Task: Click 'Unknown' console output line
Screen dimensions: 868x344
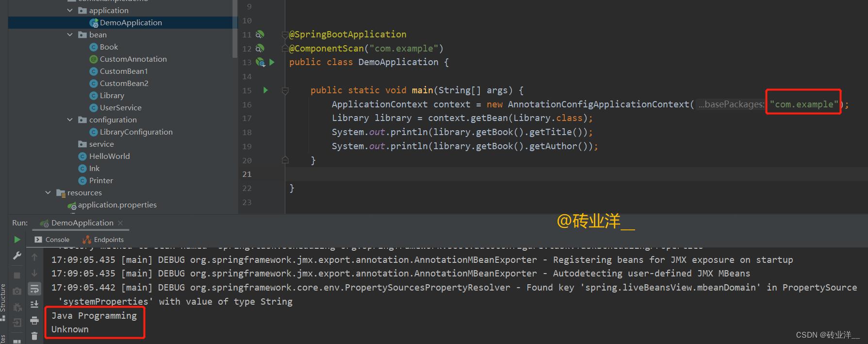Action: coord(70,329)
